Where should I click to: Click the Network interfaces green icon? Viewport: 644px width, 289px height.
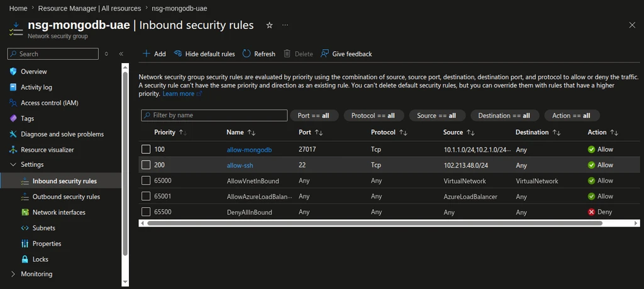(25, 212)
